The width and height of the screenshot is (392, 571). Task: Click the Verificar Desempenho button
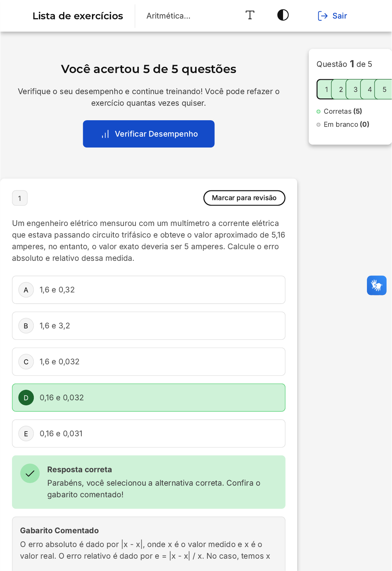click(149, 134)
